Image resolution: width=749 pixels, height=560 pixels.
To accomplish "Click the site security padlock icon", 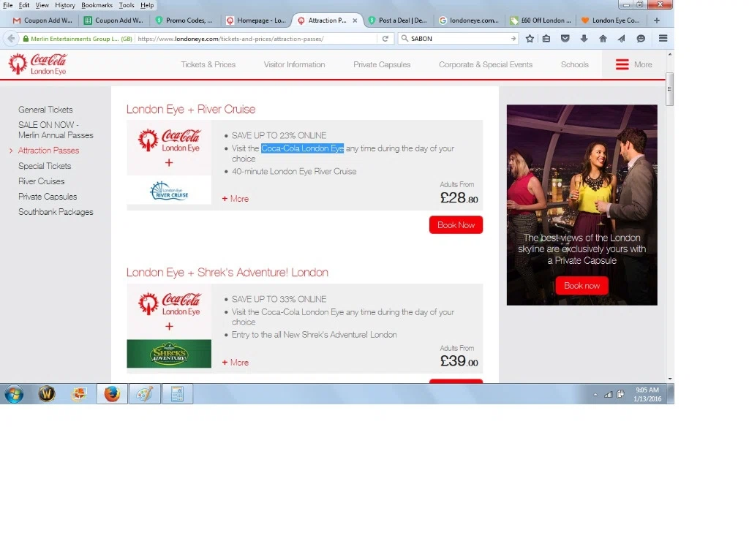I will pyautogui.click(x=26, y=39).
